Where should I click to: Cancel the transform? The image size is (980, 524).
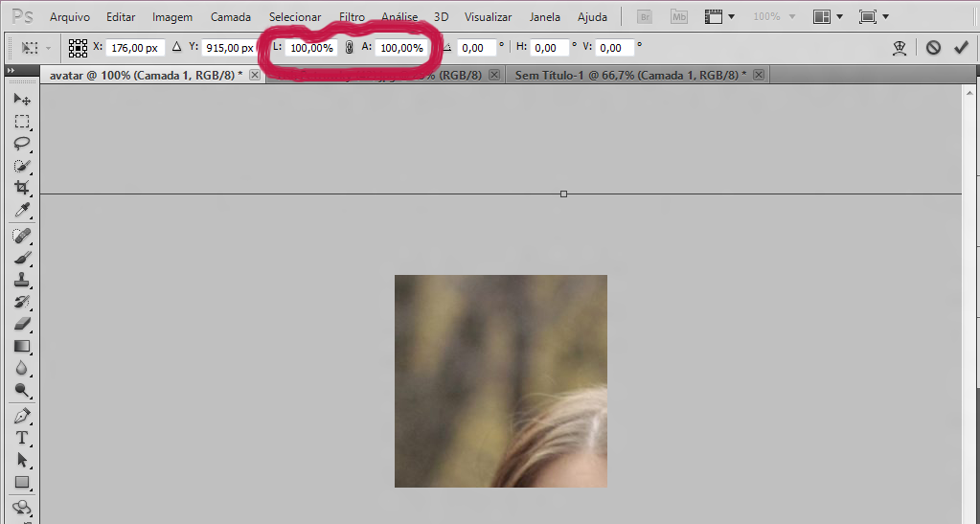coord(933,48)
